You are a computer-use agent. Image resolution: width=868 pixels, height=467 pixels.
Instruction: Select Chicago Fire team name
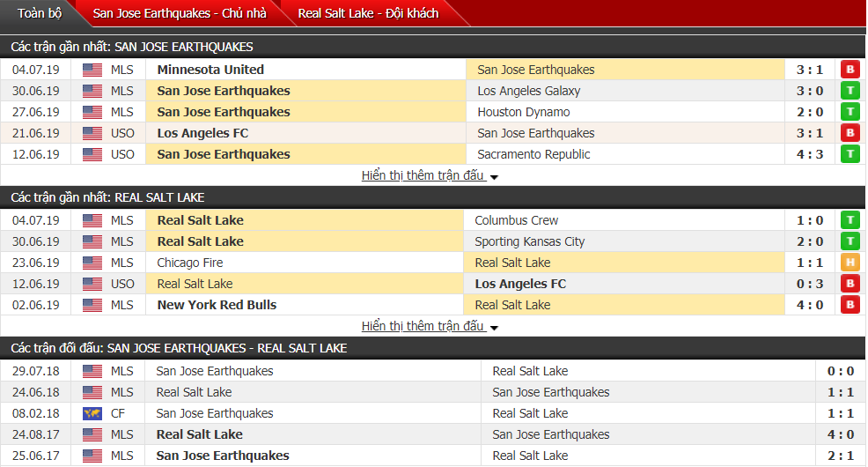190,263
